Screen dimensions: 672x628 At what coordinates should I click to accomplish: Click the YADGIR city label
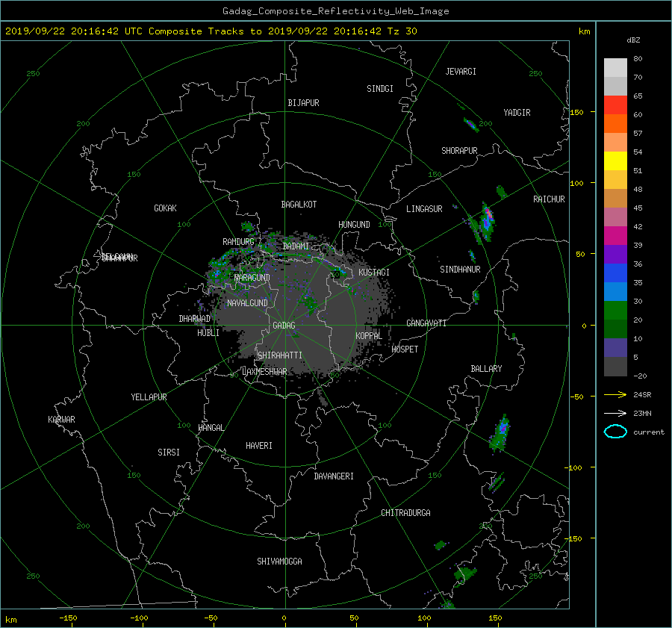pyautogui.click(x=517, y=113)
